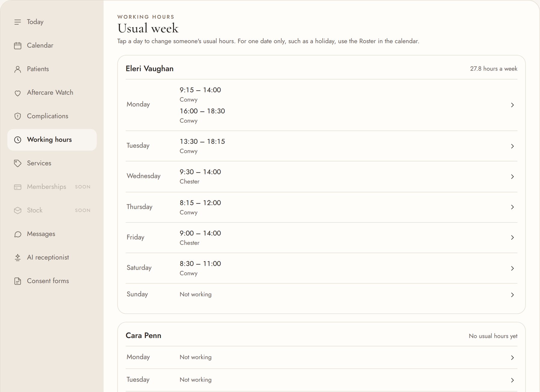Image resolution: width=540 pixels, height=392 pixels.
Task: Go to the Today menu item
Action: (52, 22)
